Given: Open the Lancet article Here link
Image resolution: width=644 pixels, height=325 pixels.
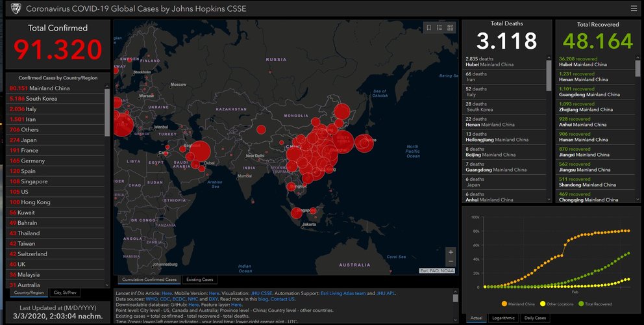Looking at the screenshot, I should tap(167, 293).
